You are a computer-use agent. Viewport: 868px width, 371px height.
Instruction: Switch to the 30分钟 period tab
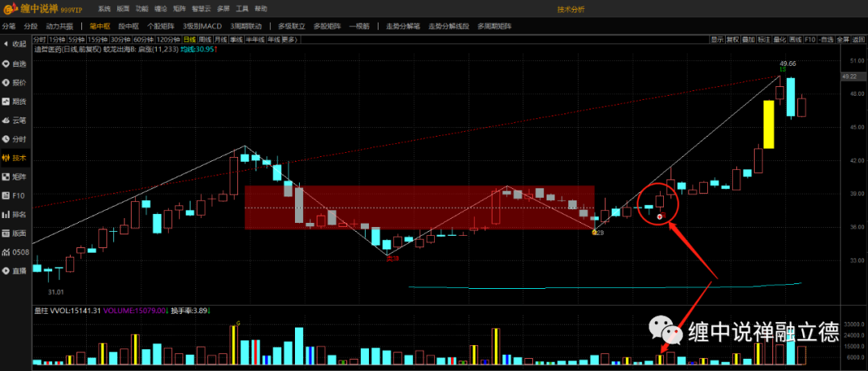pos(120,39)
